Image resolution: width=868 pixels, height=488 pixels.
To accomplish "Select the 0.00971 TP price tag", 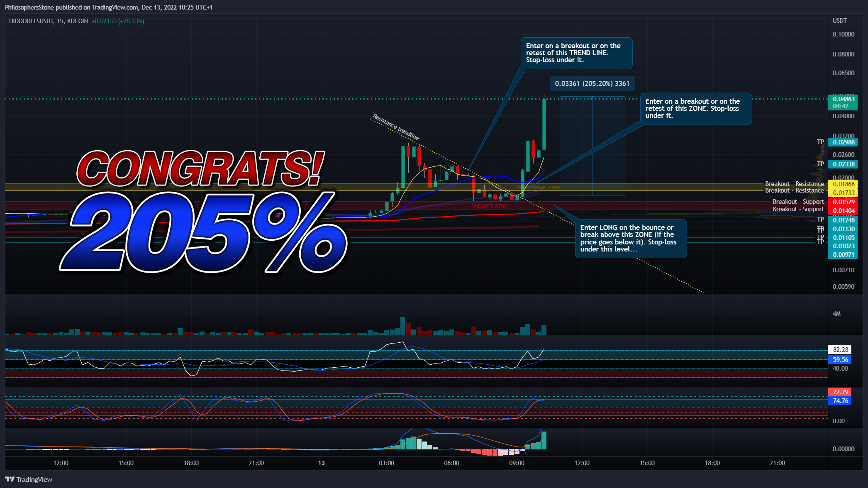I will pyautogui.click(x=844, y=255).
